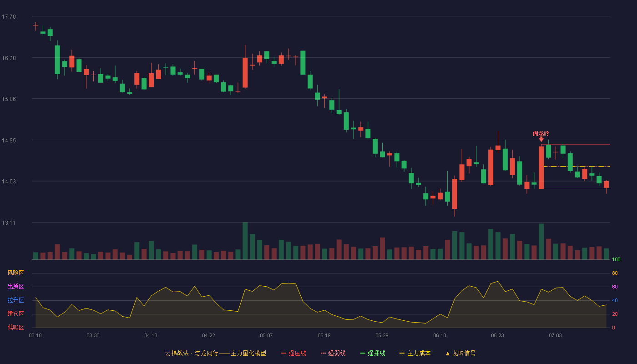Click the 06-10 date label
This screenshot has width=637, height=364.
tap(440, 335)
